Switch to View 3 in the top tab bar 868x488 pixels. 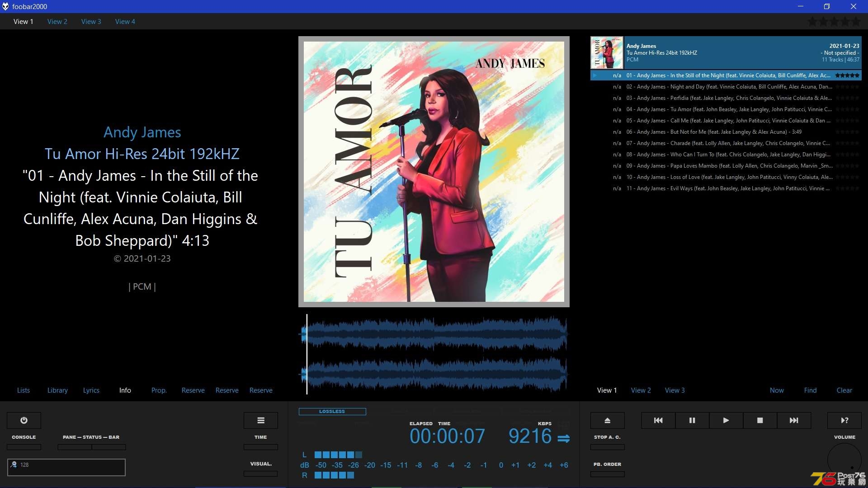point(91,21)
